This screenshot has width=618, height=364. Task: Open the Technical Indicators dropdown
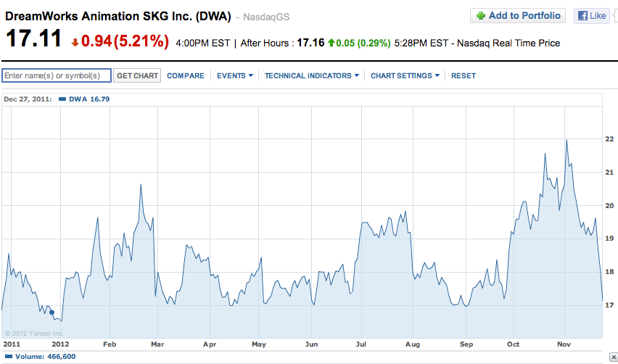click(311, 75)
